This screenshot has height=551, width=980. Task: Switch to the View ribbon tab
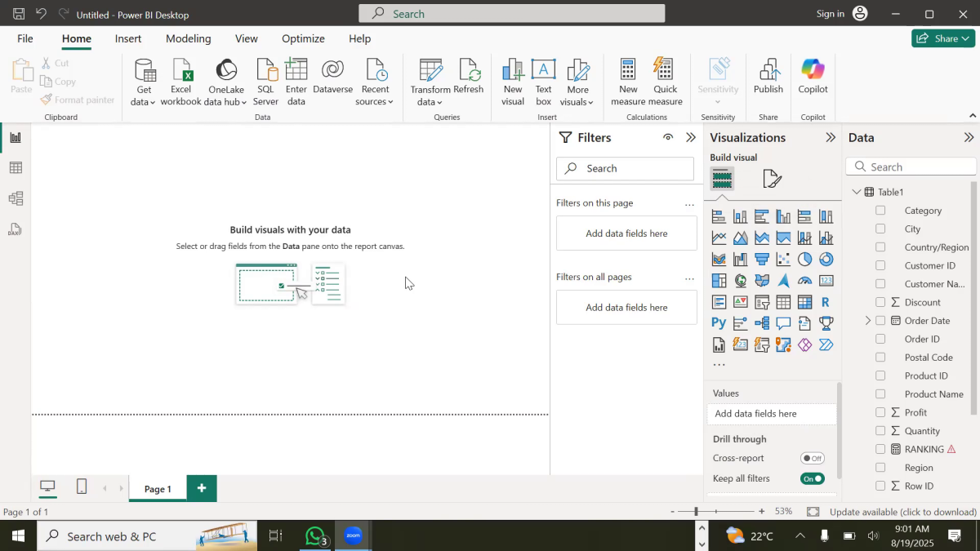(x=247, y=38)
